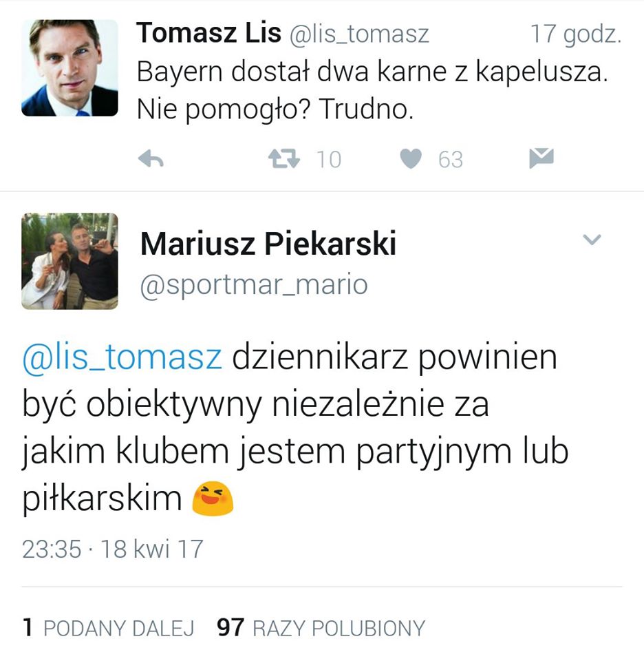Click the Mariusz Piekarski display name
Screen dimensions: 644x661
(268, 244)
